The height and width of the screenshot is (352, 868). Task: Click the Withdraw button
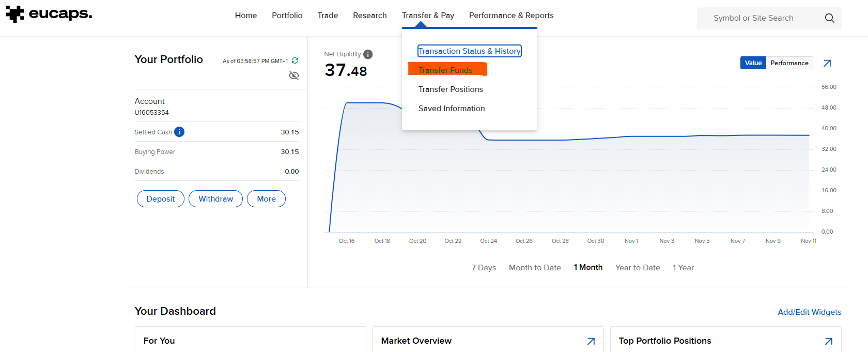216,199
